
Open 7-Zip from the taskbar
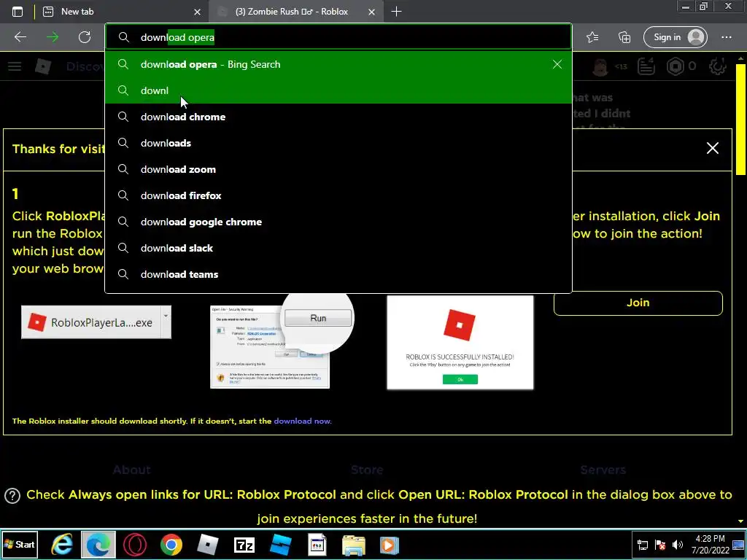click(x=244, y=545)
